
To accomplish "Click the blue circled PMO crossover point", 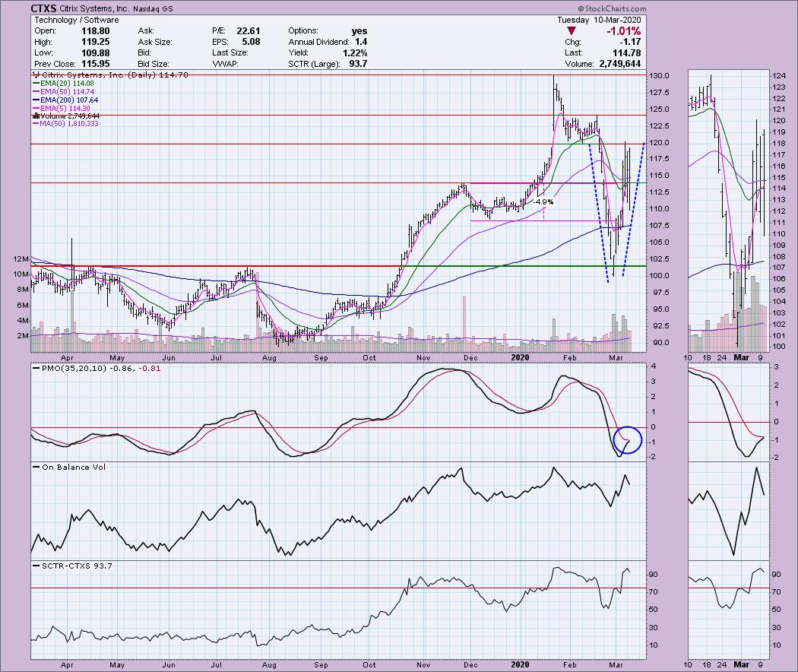I will [628, 440].
